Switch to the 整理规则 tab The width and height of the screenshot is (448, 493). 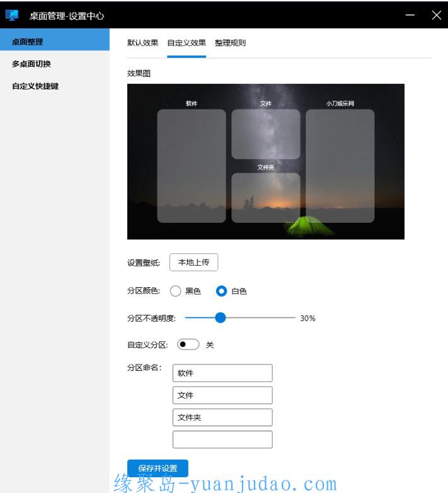(230, 43)
